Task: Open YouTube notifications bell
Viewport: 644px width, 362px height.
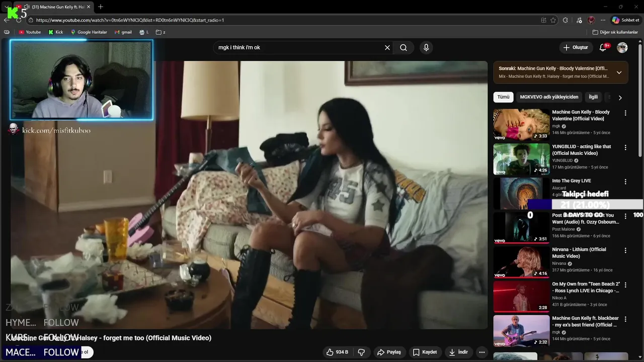Action: point(603,47)
